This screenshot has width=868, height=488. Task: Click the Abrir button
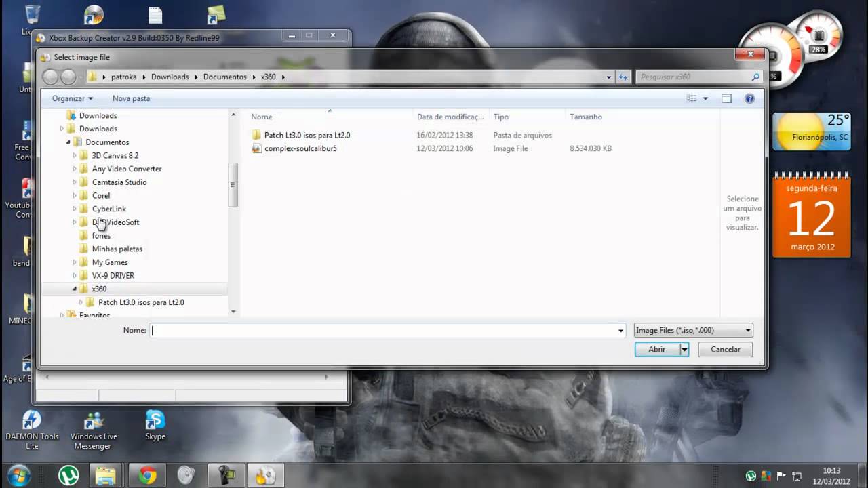coord(657,350)
